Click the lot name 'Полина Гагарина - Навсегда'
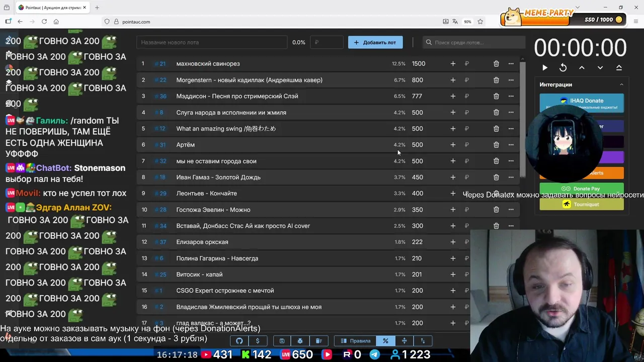 point(217,258)
